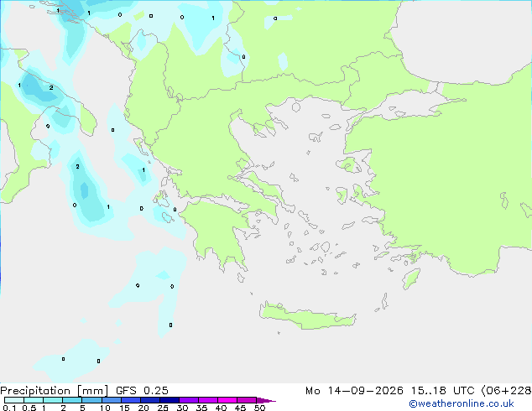Click the heel of Italy peninsula
The height and width of the screenshot is (411, 532).
click(x=86, y=117)
